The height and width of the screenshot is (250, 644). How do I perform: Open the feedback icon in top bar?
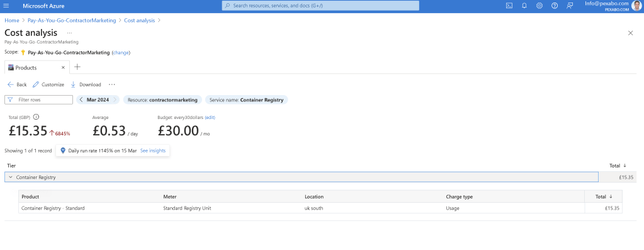pos(570,6)
